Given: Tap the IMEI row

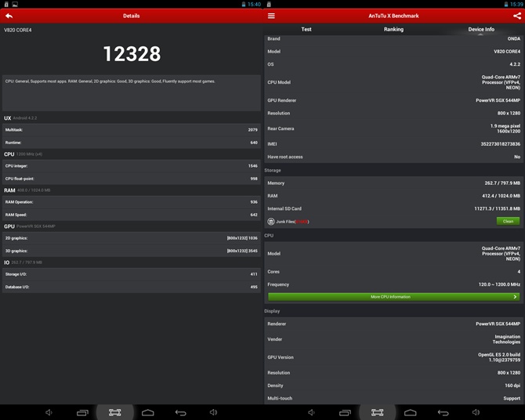Looking at the screenshot, I should click(393, 143).
